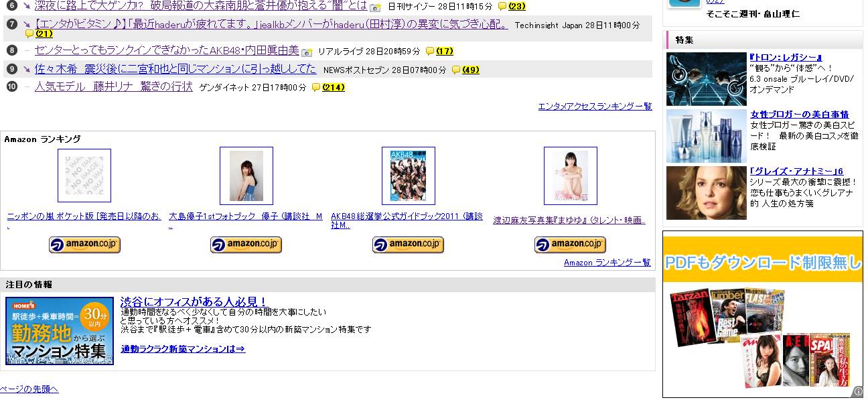Image resolution: width=868 pixels, height=400 pixels.
Task: Open 「グレイズ・アナトミー」6 link
Action: click(x=796, y=172)
